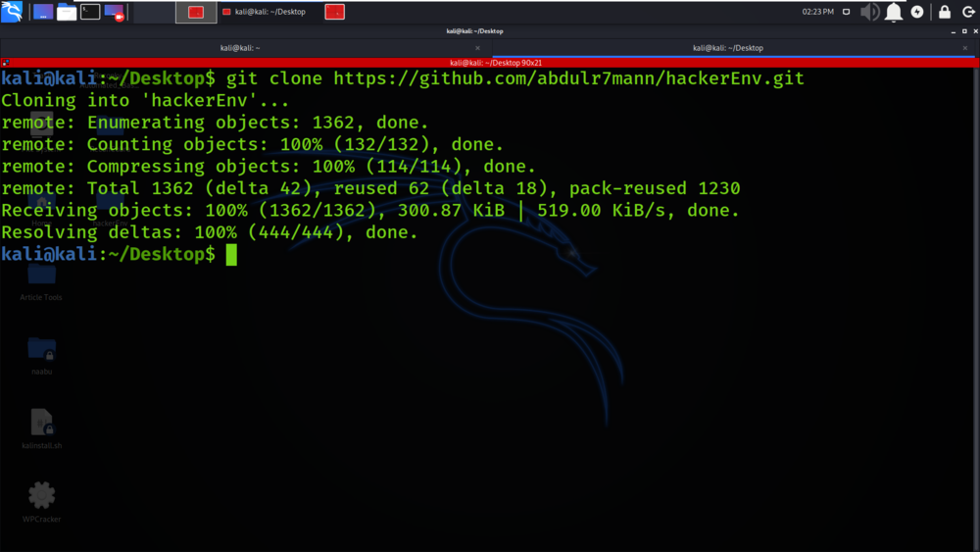The width and height of the screenshot is (980, 552).
Task: Click the "Compressing objects: 100% (114/114)" line
Action: (x=269, y=167)
